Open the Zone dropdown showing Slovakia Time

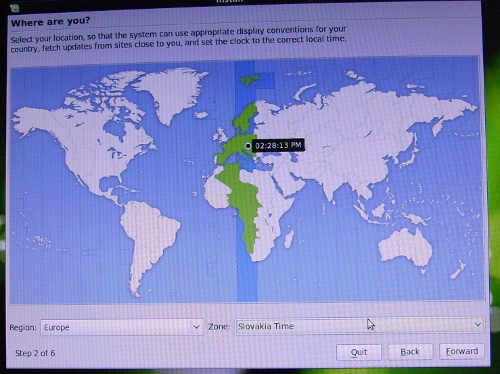360,325
